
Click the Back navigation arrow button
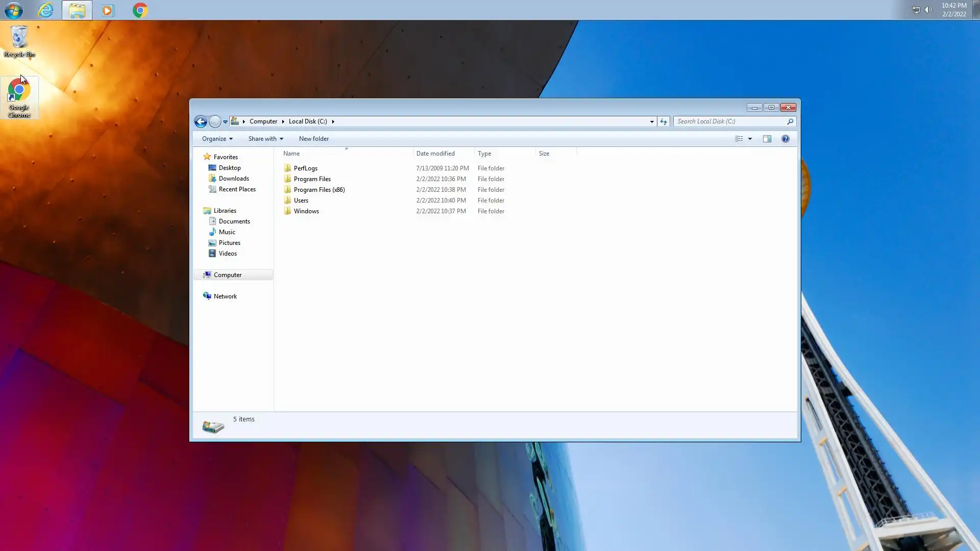pyautogui.click(x=201, y=121)
